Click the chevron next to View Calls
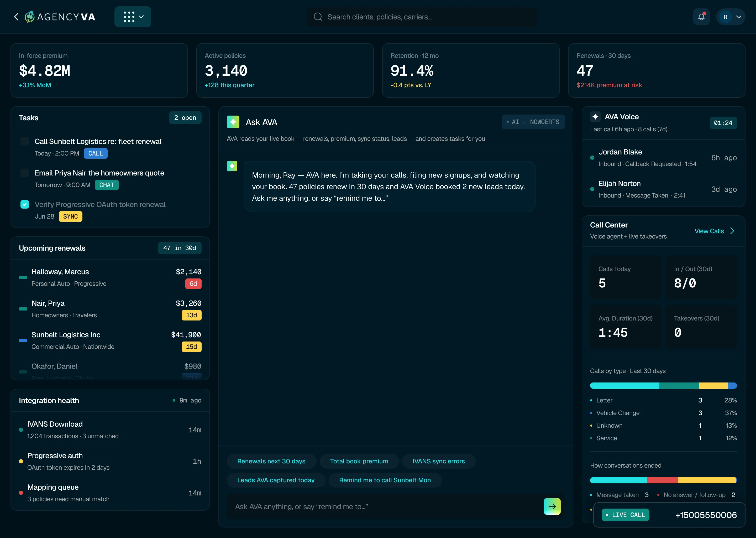This screenshot has width=756, height=538. [x=732, y=231]
